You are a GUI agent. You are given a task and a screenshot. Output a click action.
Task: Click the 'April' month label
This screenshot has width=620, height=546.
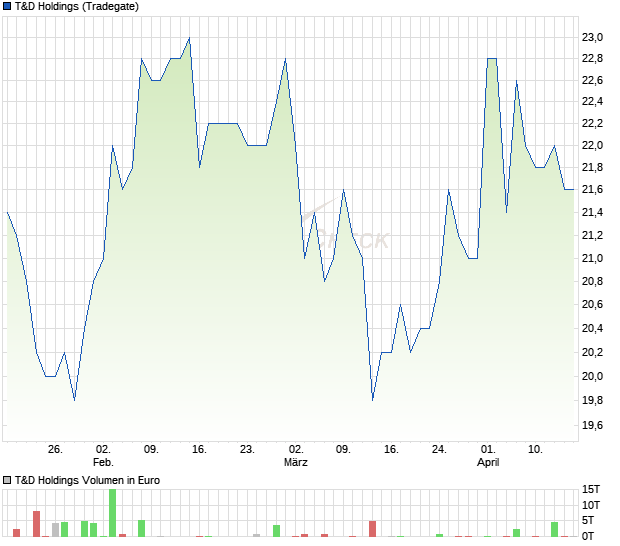point(488,462)
